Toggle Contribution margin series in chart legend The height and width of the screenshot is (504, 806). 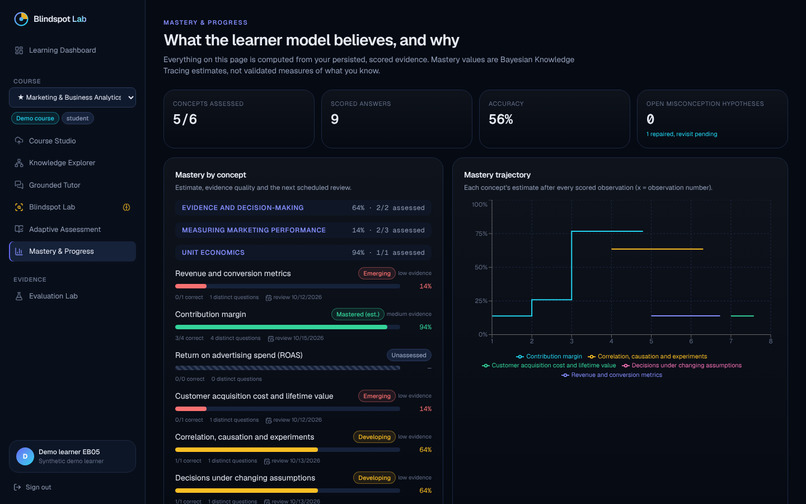[549, 356]
